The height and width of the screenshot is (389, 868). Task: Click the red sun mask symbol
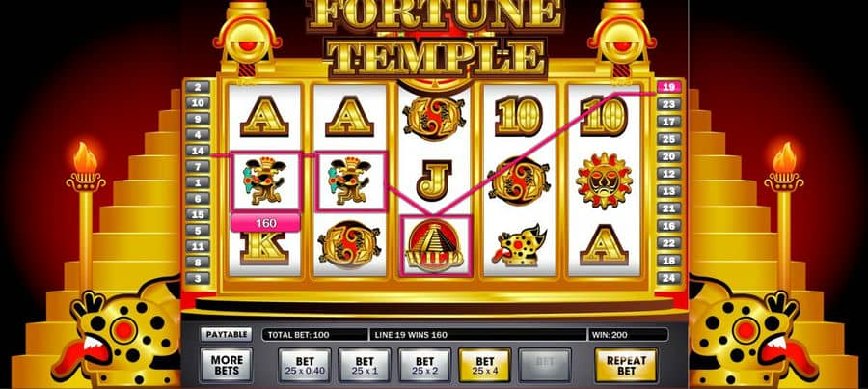[x=604, y=181]
